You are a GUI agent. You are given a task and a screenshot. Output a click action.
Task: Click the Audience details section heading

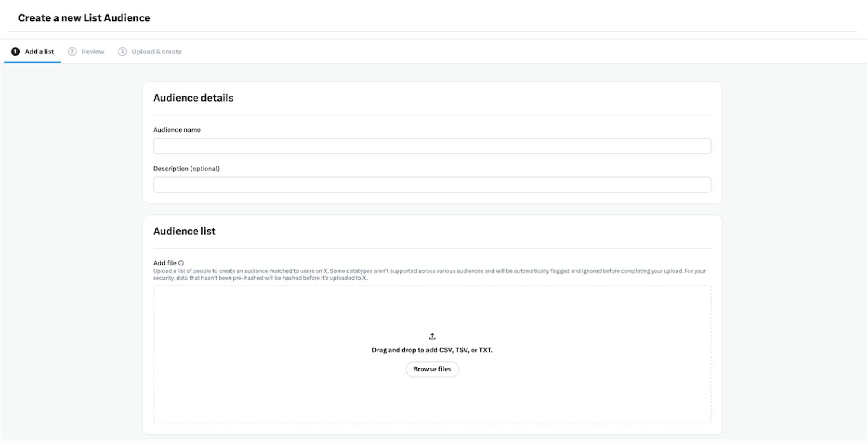[x=194, y=98]
